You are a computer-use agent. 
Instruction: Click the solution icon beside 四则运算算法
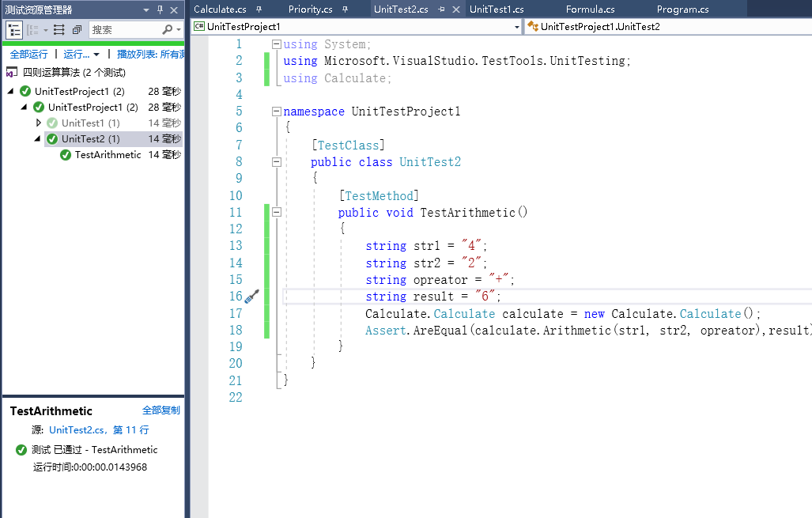(11, 73)
